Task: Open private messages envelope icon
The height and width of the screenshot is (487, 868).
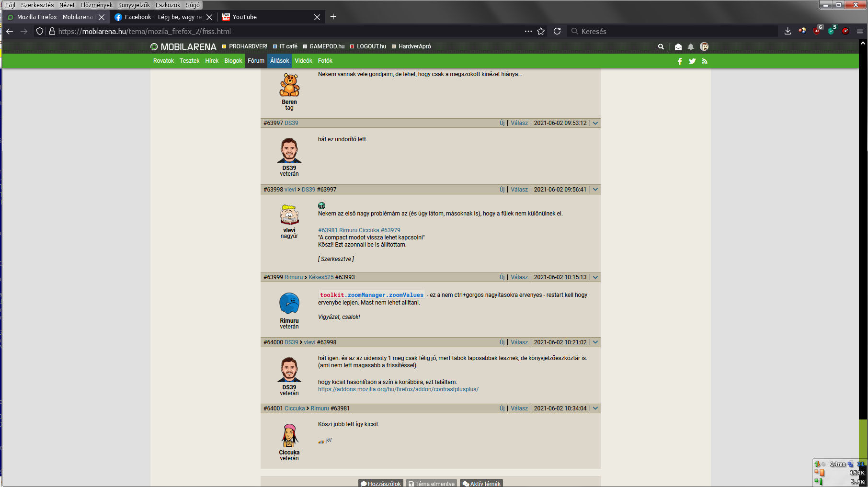Action: (x=678, y=46)
